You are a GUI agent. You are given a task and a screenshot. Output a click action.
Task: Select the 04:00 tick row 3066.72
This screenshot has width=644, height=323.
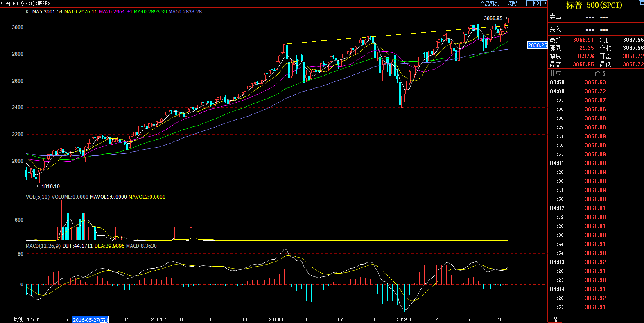tap(596, 91)
